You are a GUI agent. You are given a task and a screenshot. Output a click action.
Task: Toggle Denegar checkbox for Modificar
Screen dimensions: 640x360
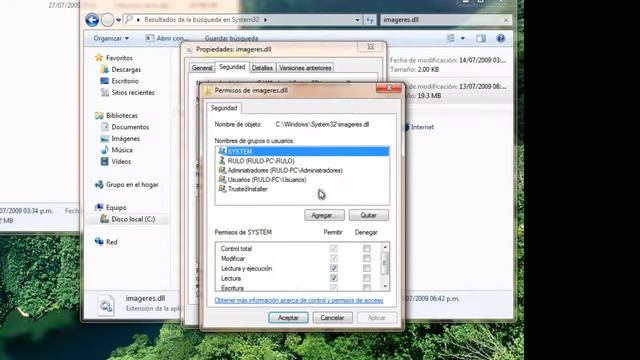(367, 258)
